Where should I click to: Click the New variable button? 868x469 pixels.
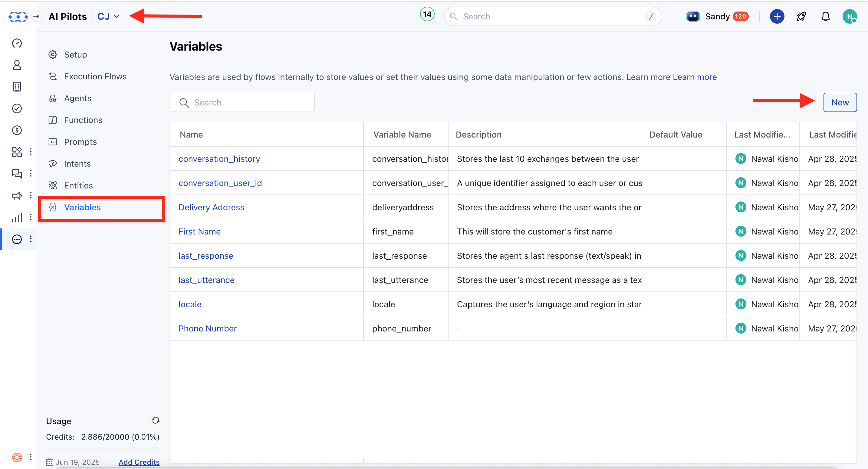(x=840, y=102)
